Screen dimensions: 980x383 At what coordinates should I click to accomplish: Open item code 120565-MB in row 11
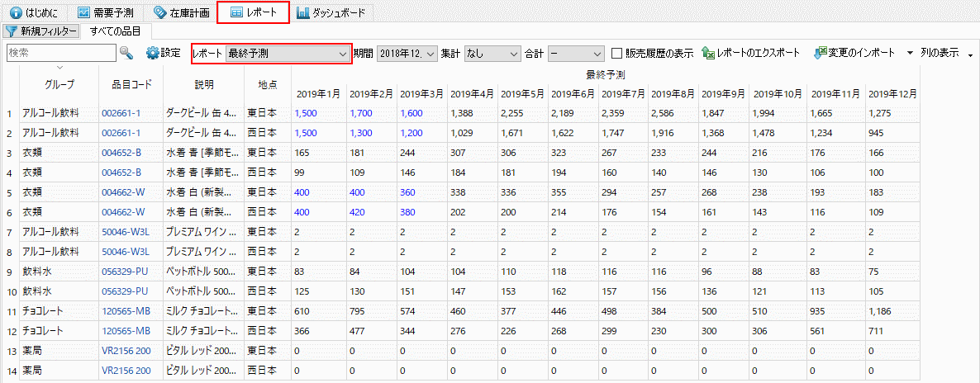pos(126,310)
